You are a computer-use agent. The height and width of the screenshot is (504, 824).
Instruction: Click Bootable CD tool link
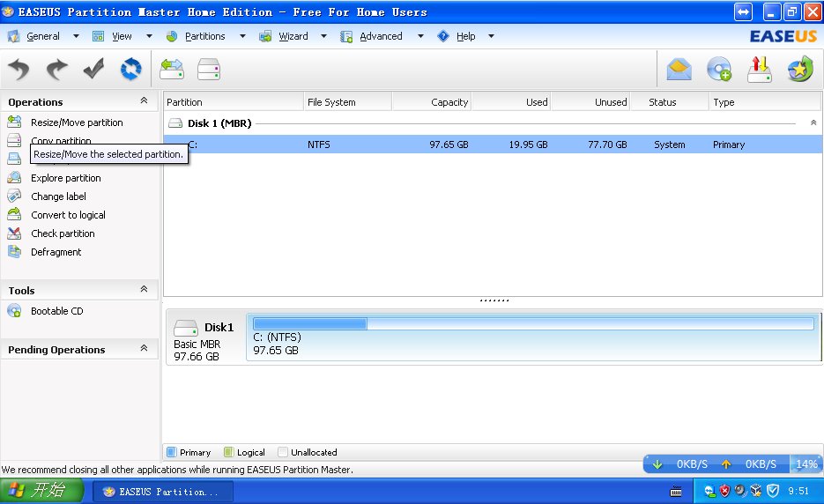click(x=56, y=311)
